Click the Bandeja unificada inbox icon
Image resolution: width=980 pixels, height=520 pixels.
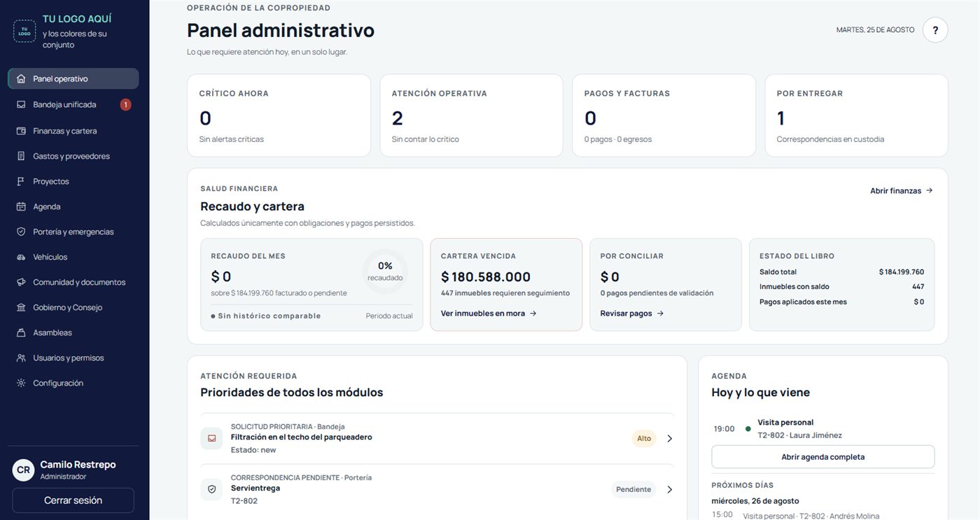click(x=21, y=104)
